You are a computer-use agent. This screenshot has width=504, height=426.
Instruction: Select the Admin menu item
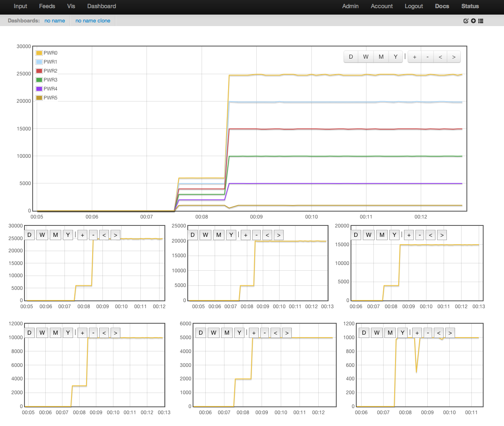(x=350, y=7)
